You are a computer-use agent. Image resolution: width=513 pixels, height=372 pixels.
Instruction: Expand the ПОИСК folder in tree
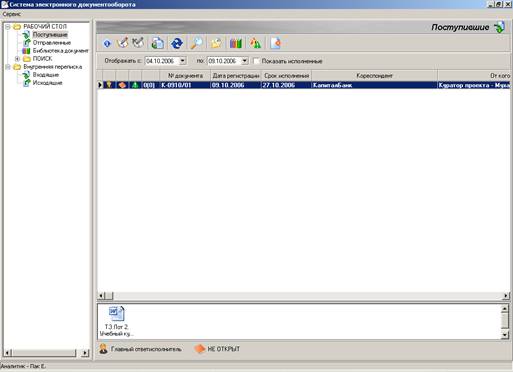pos(17,59)
